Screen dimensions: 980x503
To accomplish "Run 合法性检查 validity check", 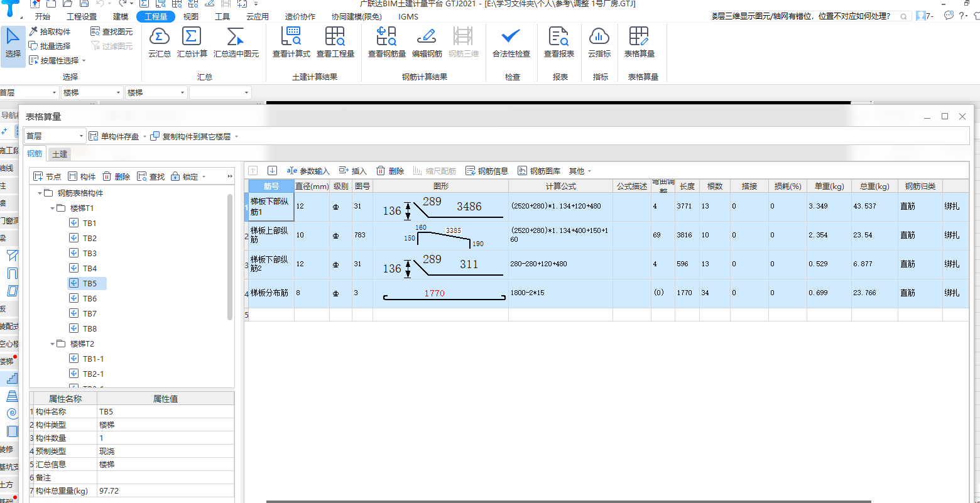I will click(x=511, y=43).
